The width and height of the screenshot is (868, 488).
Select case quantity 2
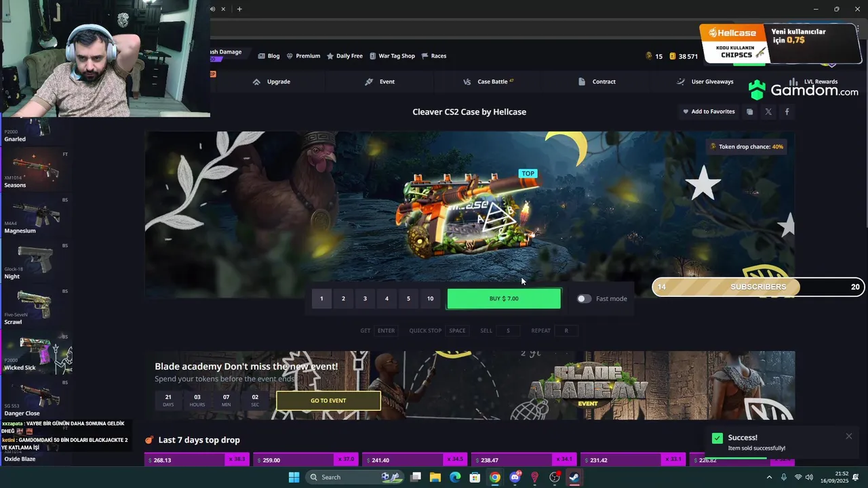coord(343,299)
